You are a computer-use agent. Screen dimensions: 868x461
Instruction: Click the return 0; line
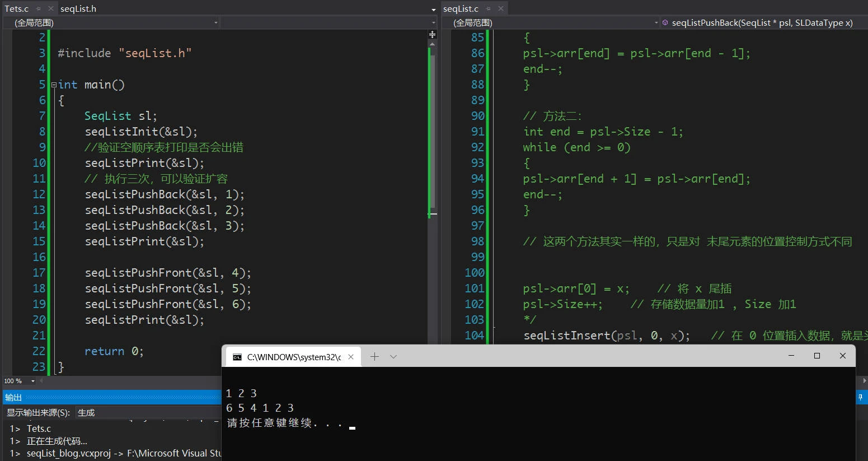pyautogui.click(x=114, y=351)
